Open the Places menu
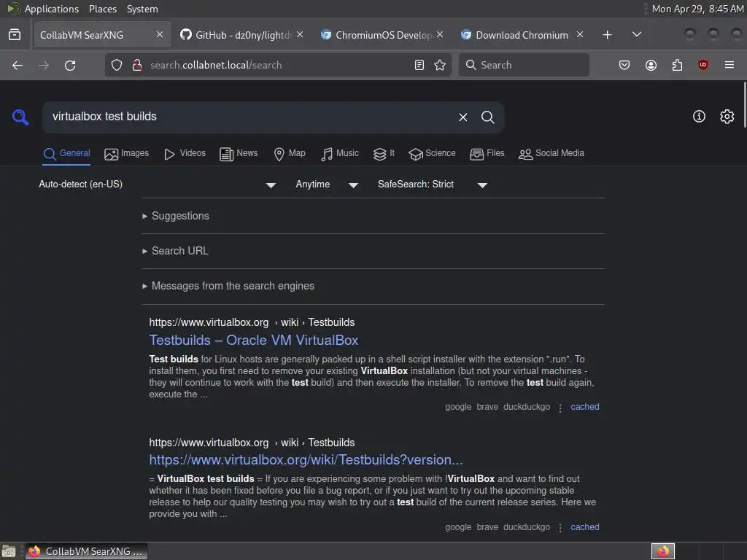Viewport: 747px width, 560px height. pyautogui.click(x=102, y=9)
